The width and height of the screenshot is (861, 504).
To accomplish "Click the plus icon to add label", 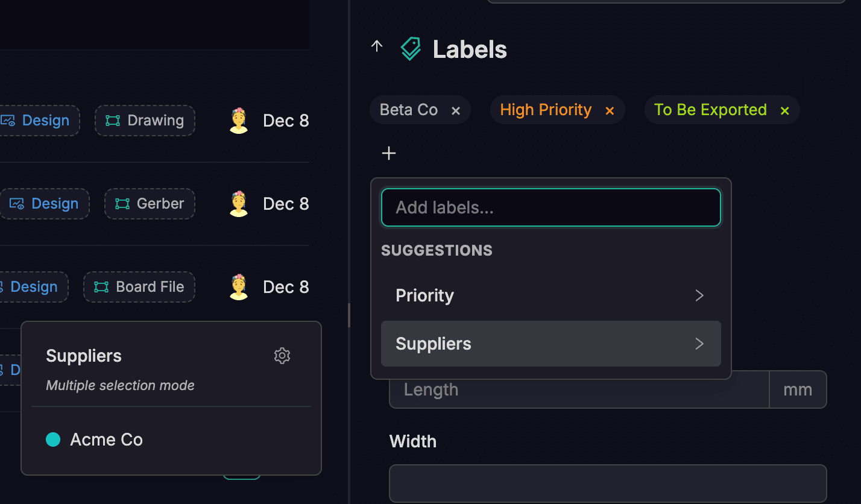I will (x=389, y=154).
